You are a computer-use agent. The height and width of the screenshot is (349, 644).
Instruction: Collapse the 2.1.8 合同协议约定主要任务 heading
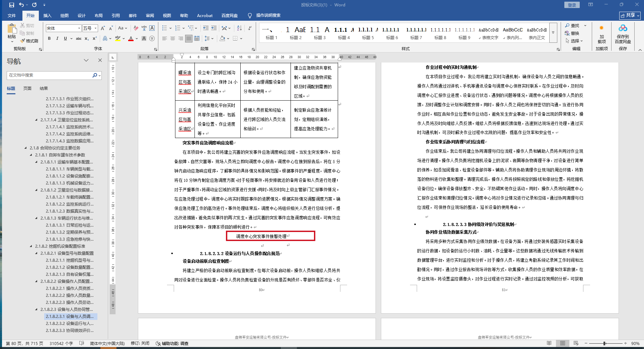click(25, 148)
